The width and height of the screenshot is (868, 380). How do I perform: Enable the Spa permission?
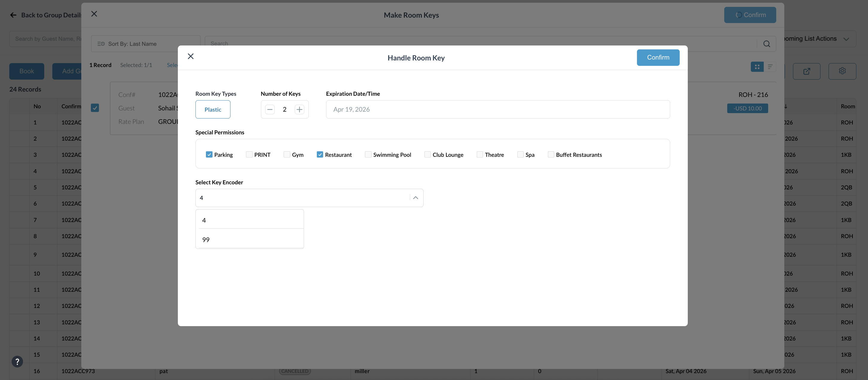[520, 154]
